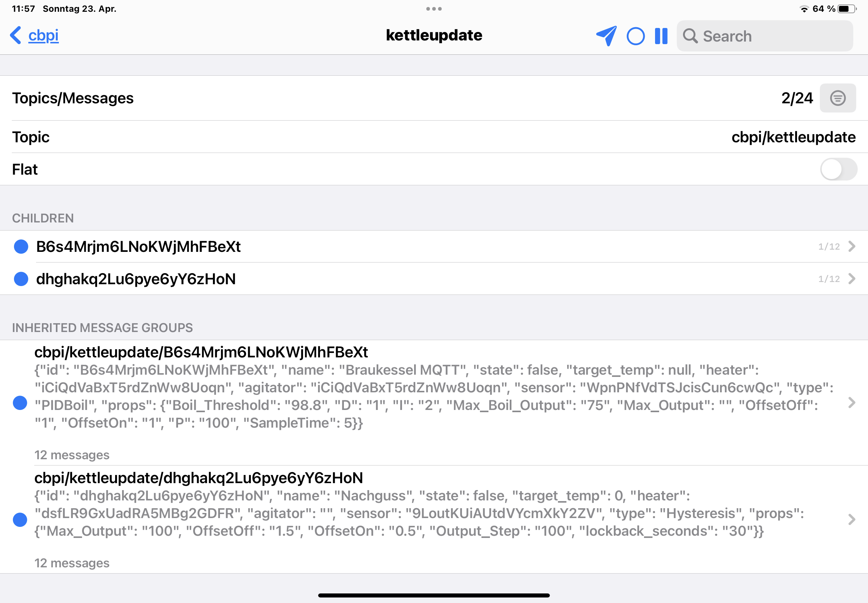
Task: Tap blue dot beside B6s4Mrjm6LNoKWjMhFBeXt child
Action: coord(21,247)
